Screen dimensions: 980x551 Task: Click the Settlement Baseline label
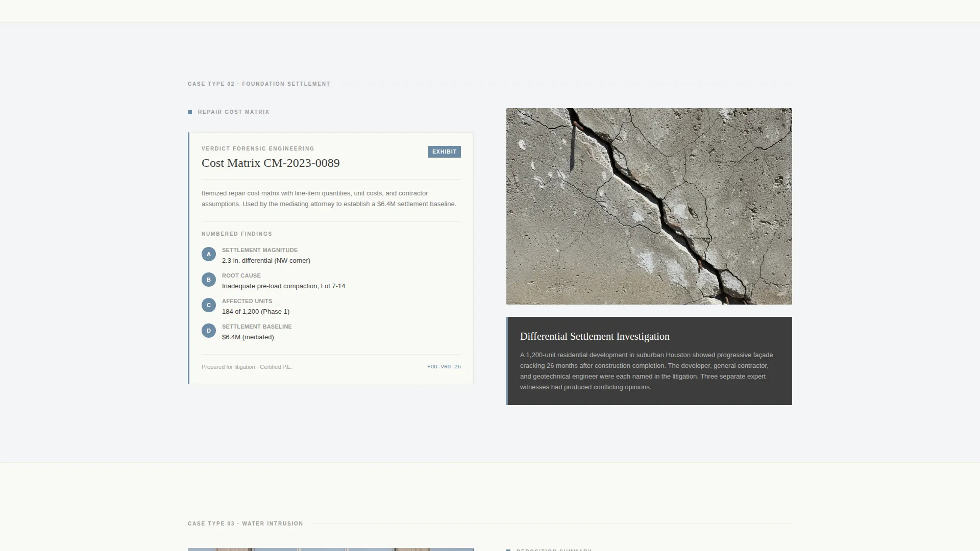tap(257, 327)
